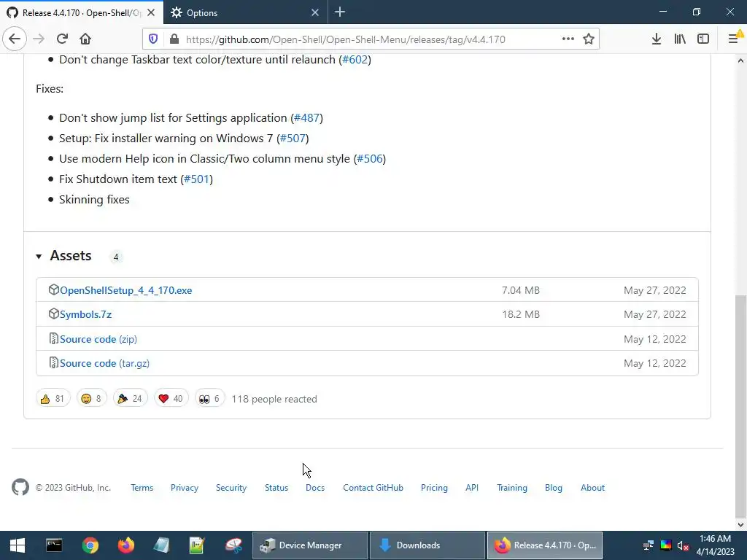This screenshot has width=747, height=560.
Task: Switch to Downloads window in taskbar
Action: (427, 545)
